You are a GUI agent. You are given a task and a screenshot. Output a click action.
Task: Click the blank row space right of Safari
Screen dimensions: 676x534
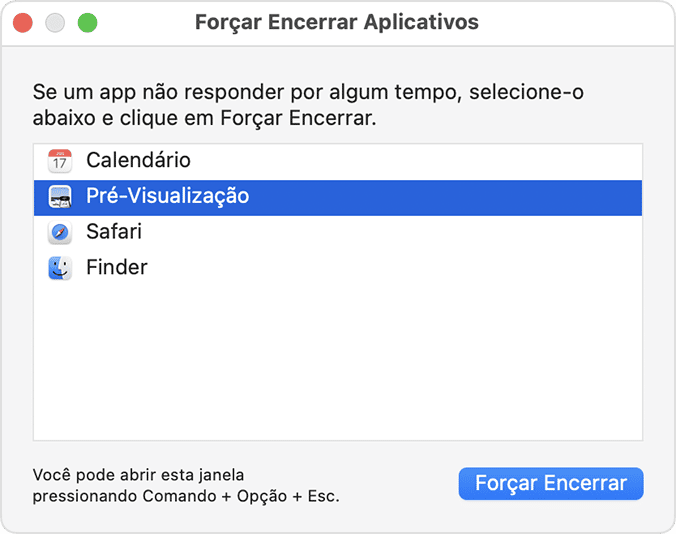(400, 233)
